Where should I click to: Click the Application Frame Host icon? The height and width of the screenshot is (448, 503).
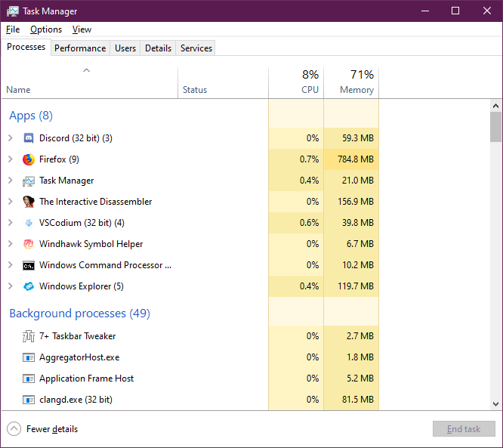pos(29,378)
